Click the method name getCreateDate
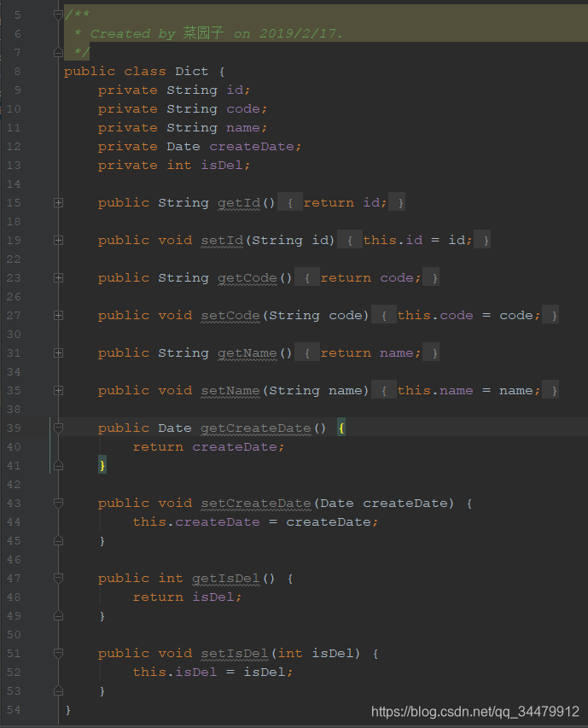Screen dimensions: 588x728 (x=256, y=428)
